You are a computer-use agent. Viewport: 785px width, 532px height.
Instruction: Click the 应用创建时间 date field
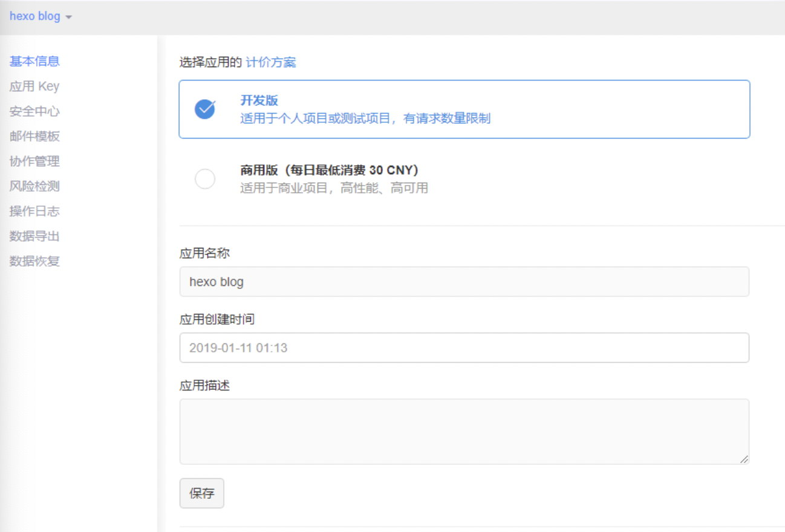tap(464, 348)
